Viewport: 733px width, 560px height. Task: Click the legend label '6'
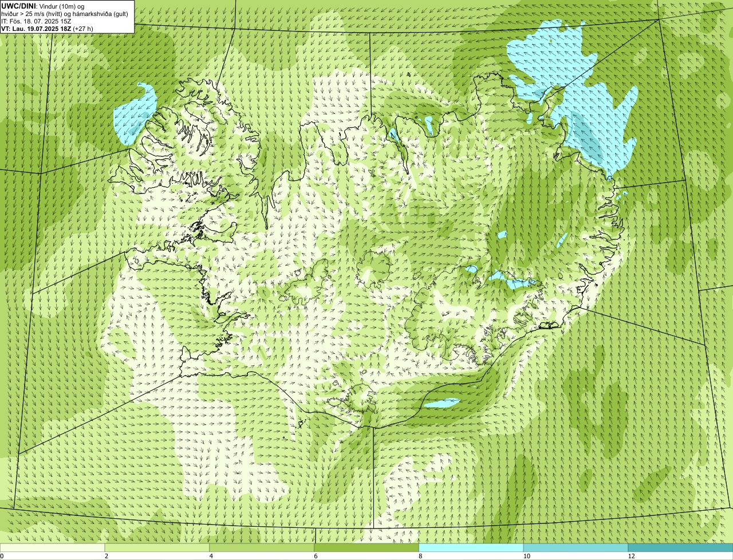click(x=316, y=556)
